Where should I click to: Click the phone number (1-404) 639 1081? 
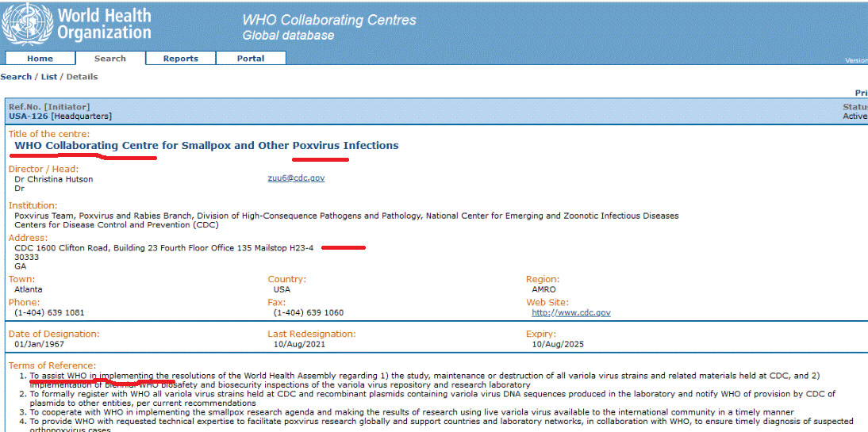49,313
